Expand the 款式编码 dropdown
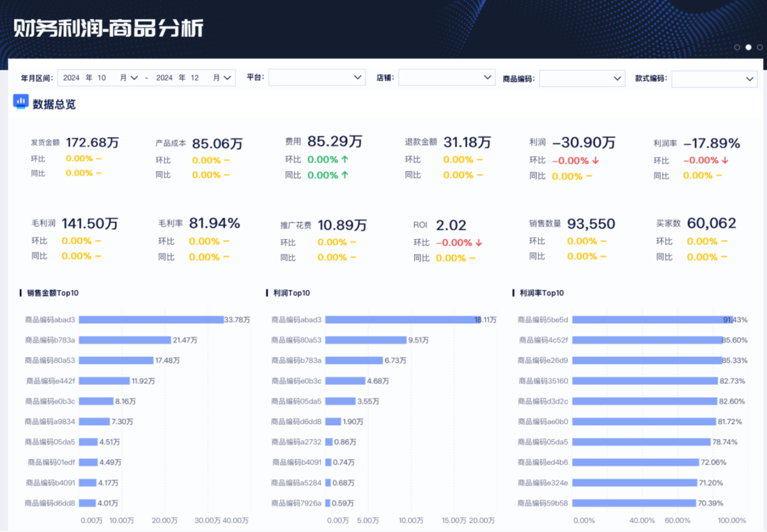 [714, 79]
